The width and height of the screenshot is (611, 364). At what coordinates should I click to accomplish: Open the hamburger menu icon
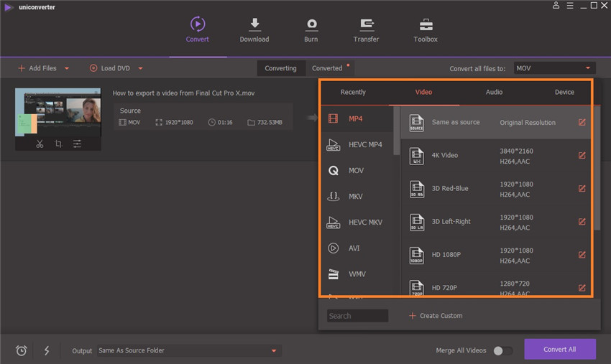tap(570, 6)
